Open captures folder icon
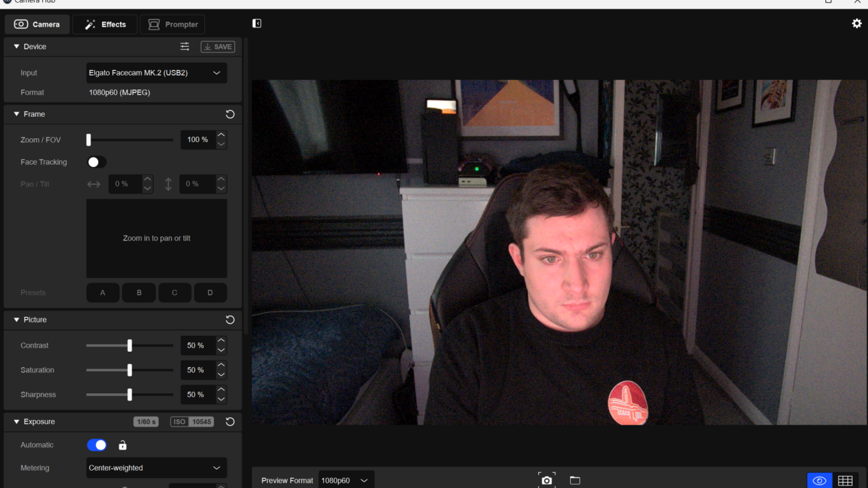 click(x=575, y=480)
